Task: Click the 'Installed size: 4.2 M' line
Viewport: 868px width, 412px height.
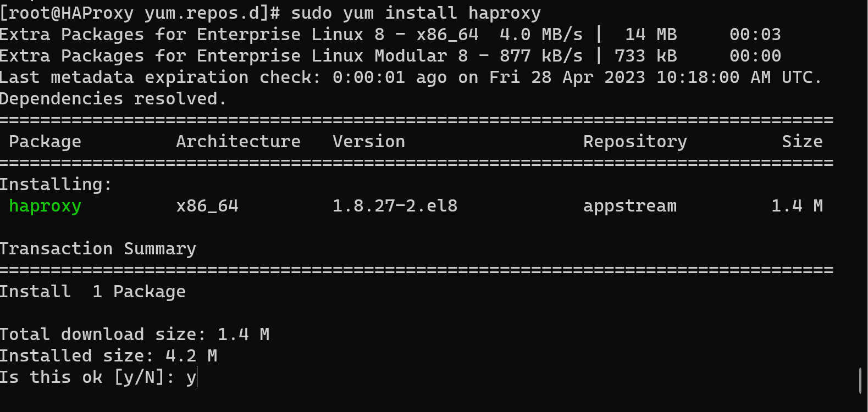Action: pos(108,356)
